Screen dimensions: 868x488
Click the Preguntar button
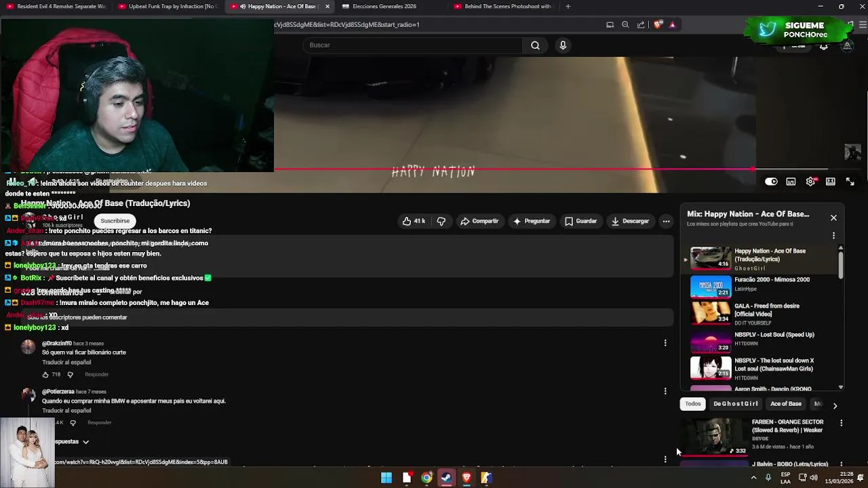(532, 221)
